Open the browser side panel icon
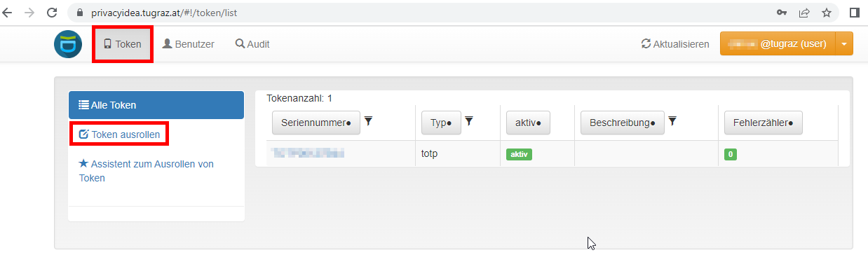The height and width of the screenshot is (262, 868). point(854,13)
